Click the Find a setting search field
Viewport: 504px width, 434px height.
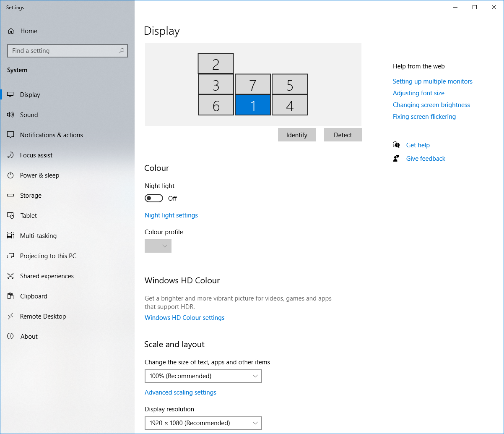tap(68, 51)
